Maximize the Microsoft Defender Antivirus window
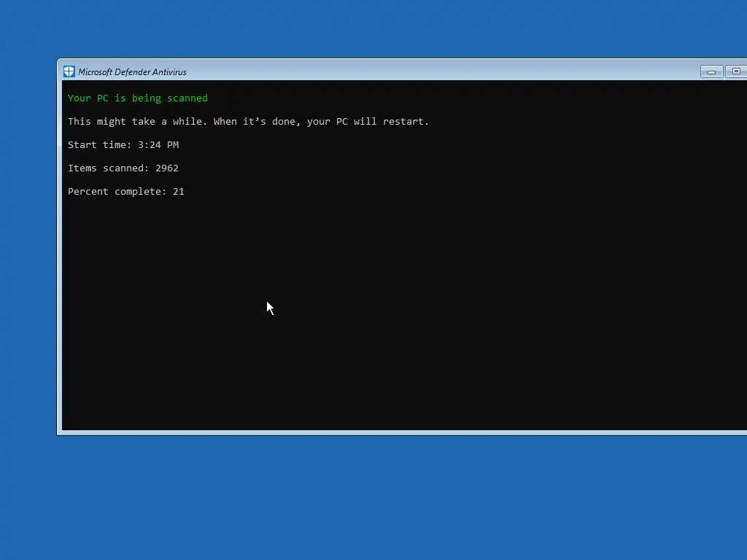 [x=735, y=71]
